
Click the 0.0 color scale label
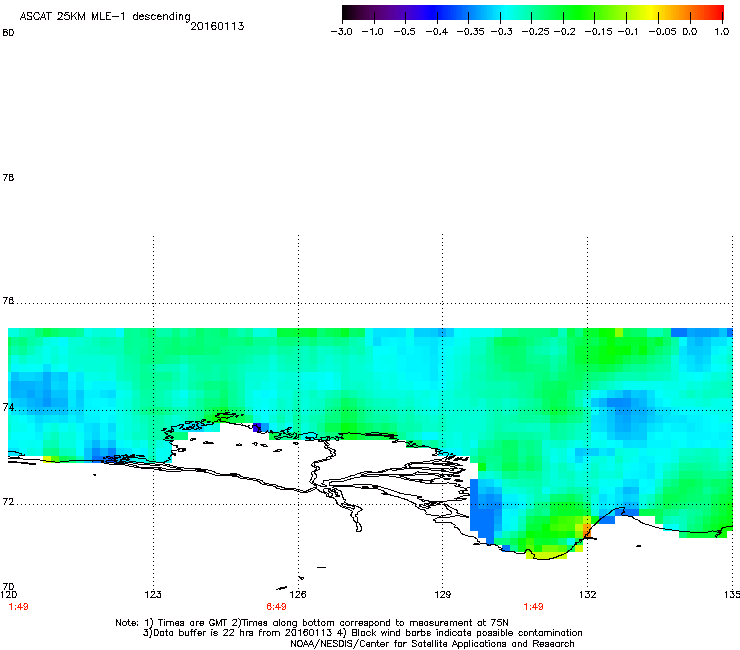[690, 32]
